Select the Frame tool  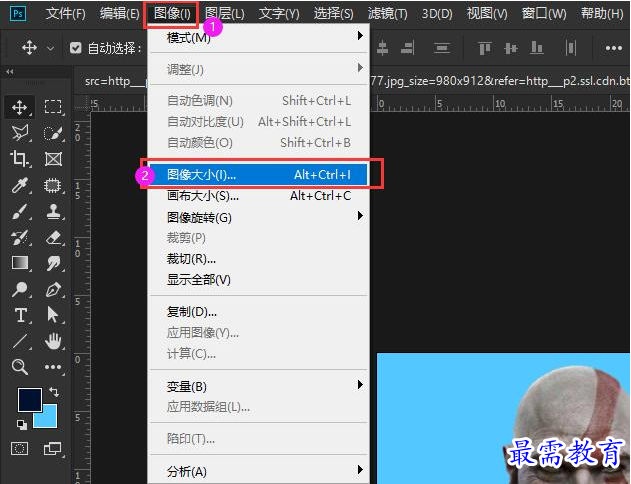[x=53, y=159]
